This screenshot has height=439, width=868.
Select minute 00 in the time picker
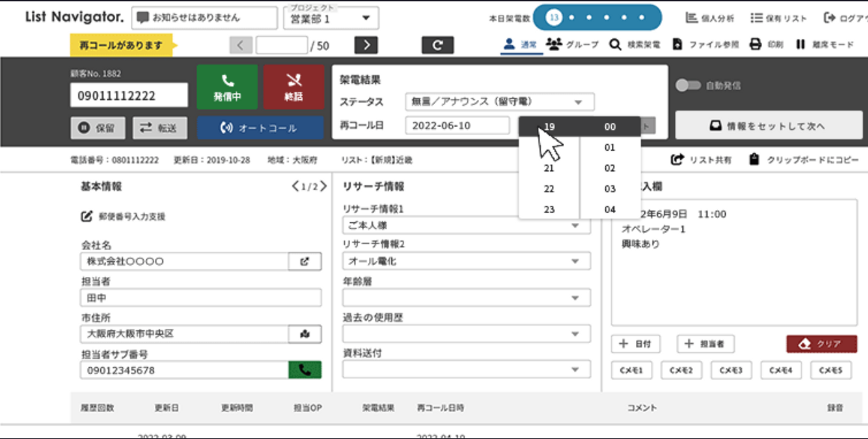coord(610,127)
